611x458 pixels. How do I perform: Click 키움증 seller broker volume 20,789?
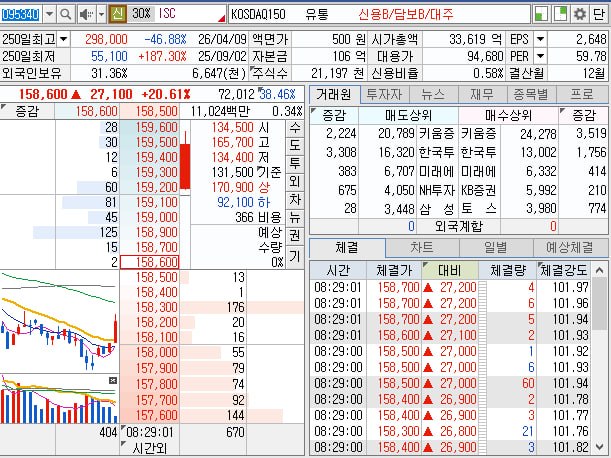click(396, 134)
